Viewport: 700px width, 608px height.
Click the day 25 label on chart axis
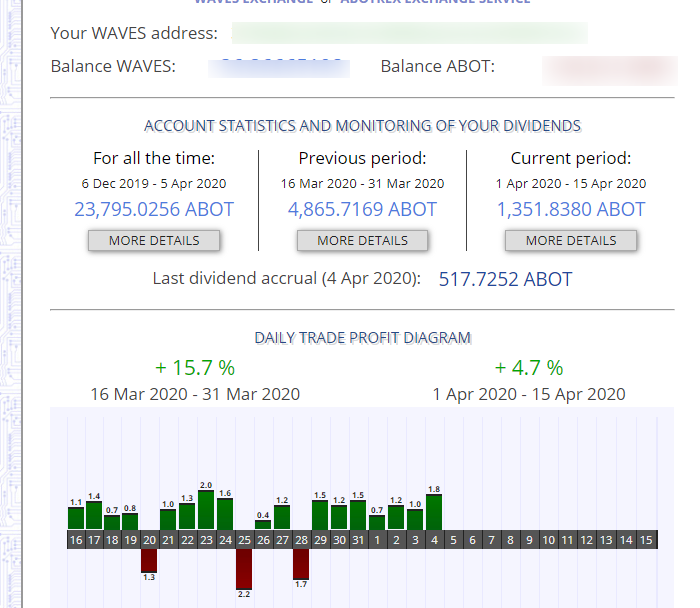244,540
